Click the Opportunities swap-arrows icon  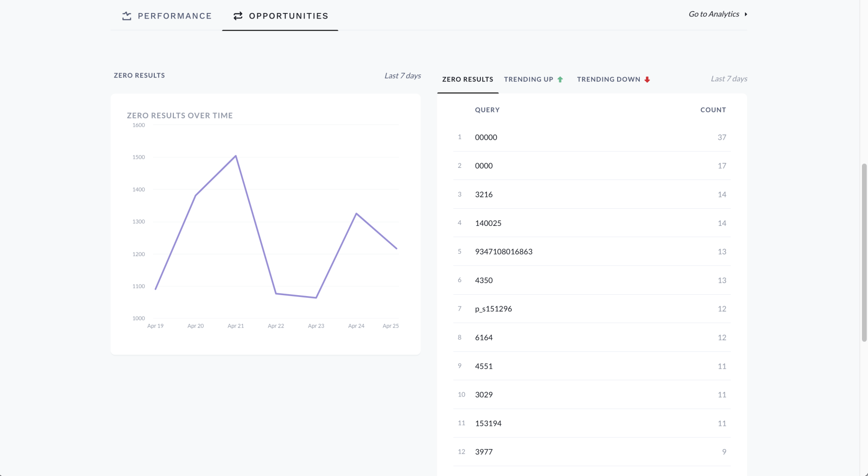[x=238, y=16]
